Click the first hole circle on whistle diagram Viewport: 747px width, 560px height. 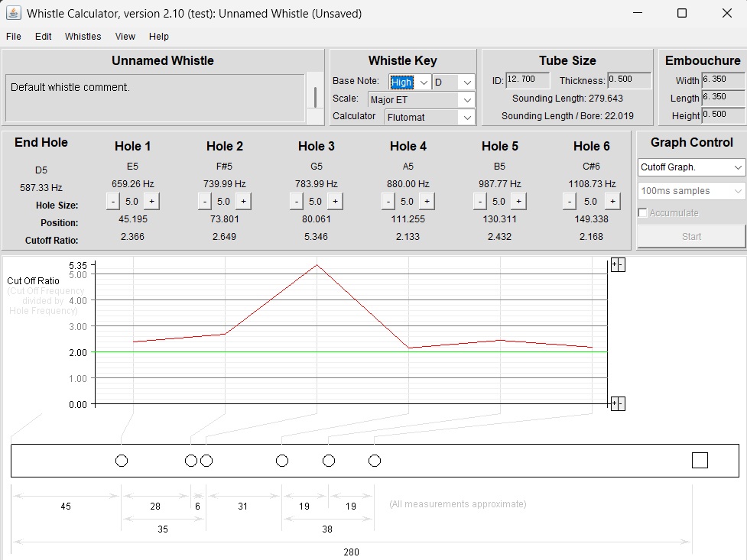click(x=121, y=461)
